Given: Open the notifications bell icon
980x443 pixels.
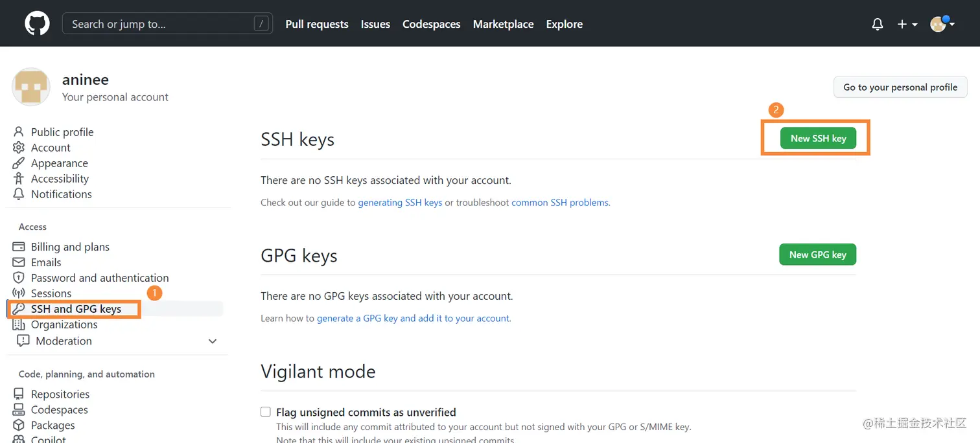Looking at the screenshot, I should click(878, 24).
